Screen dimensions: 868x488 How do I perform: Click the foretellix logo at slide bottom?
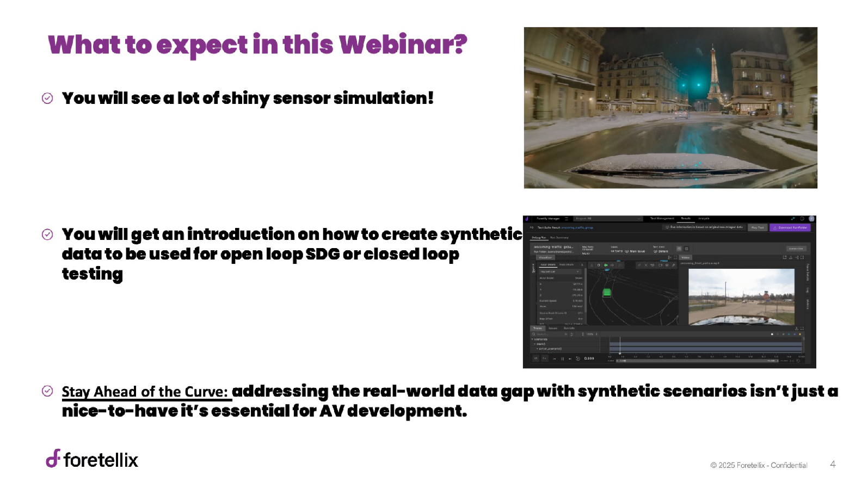pos(92,460)
